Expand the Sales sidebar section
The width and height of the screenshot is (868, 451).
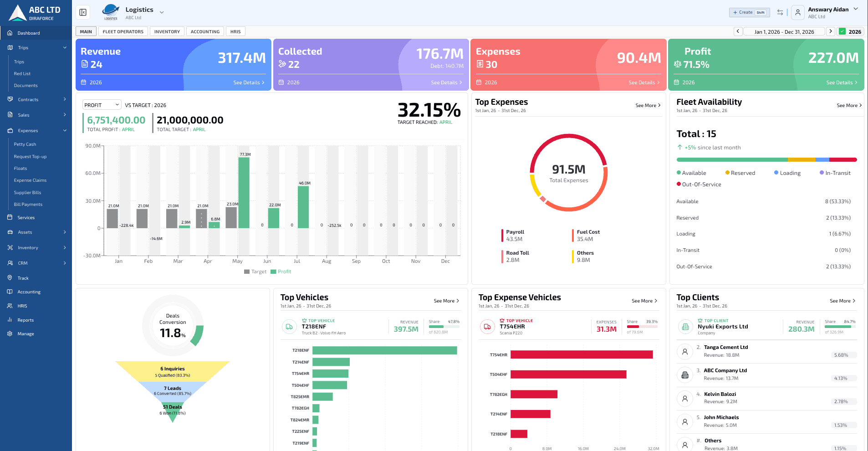[x=65, y=115]
